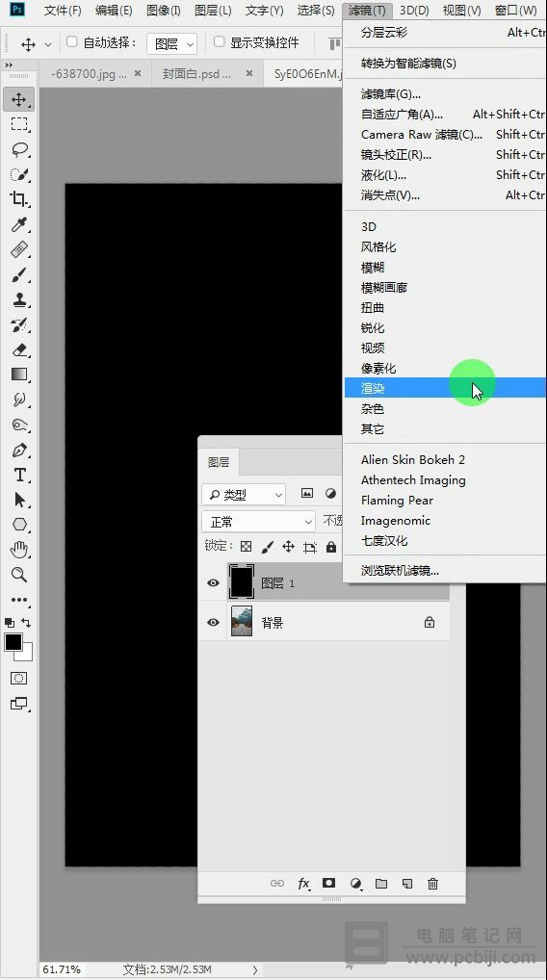Open the 编辑(E) menu
The image size is (547, 980).
[x=114, y=11]
